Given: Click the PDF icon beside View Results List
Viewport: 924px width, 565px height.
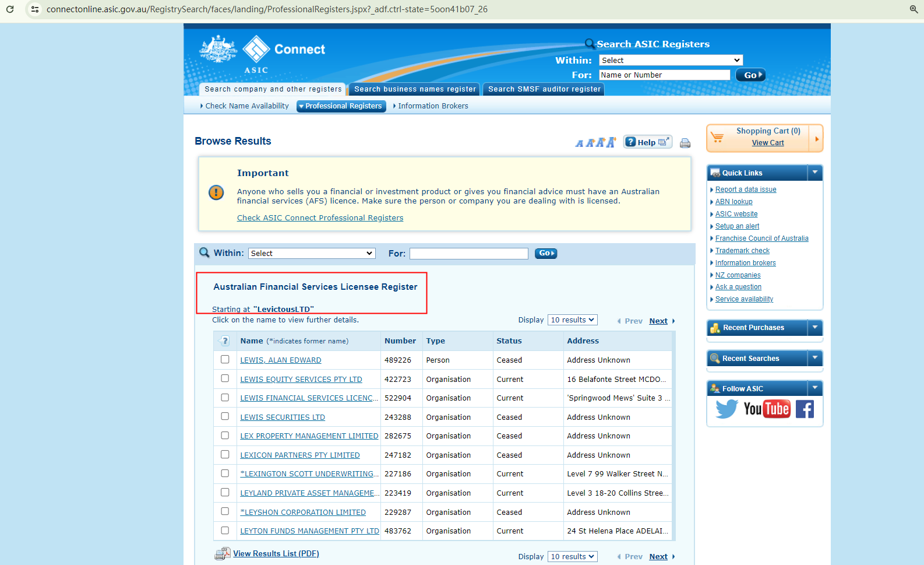Looking at the screenshot, I should tap(223, 554).
